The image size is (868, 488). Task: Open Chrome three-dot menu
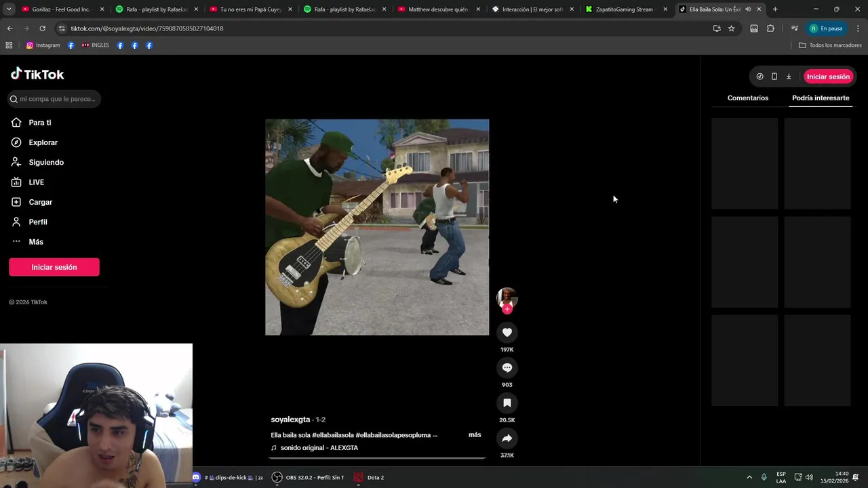click(858, 28)
